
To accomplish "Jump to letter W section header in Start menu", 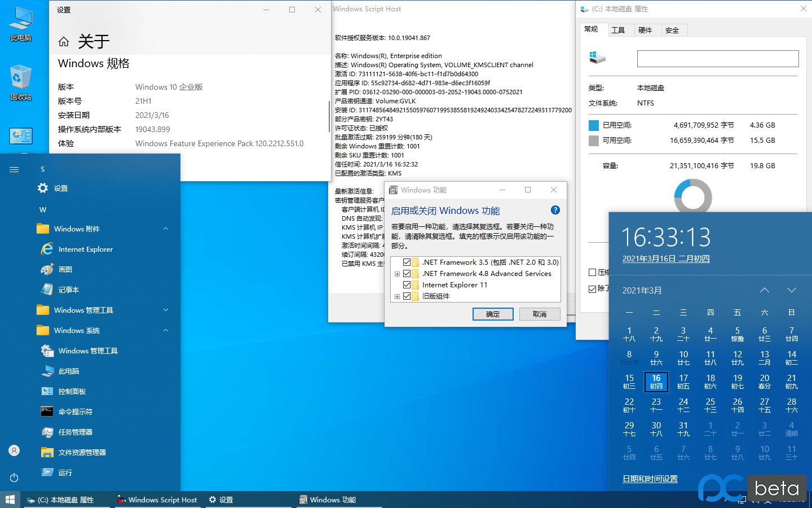I will 43,209.
